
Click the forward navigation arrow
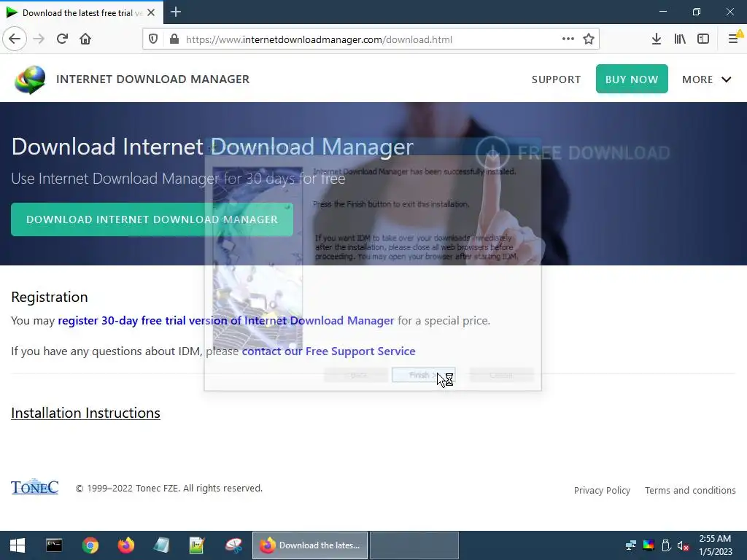point(39,39)
